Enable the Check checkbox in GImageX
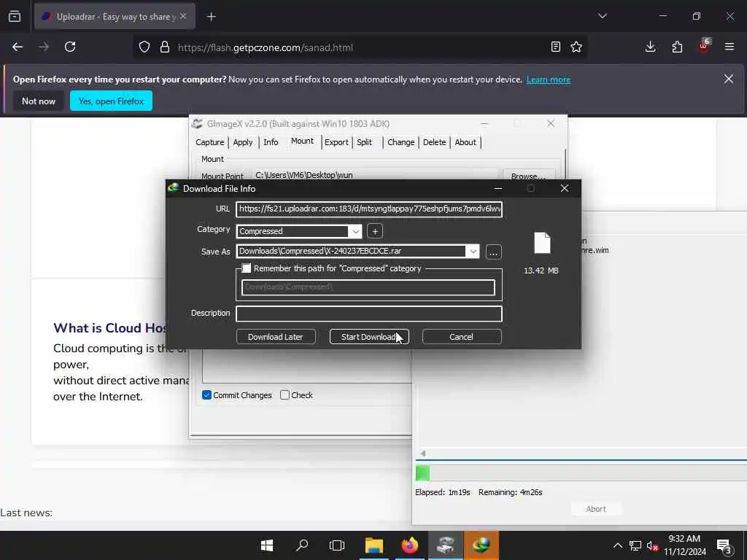This screenshot has height=560, width=747. click(x=285, y=394)
